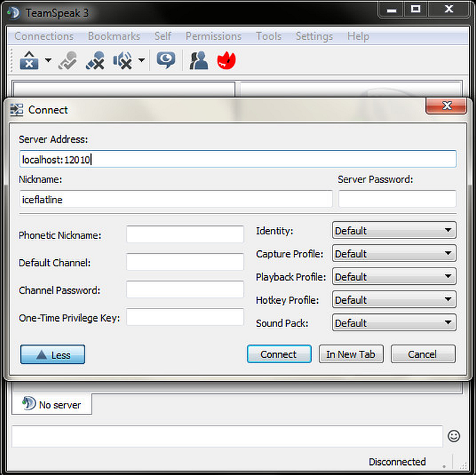Open the Tools menu
Viewport: 476px width, 475px height.
(269, 36)
